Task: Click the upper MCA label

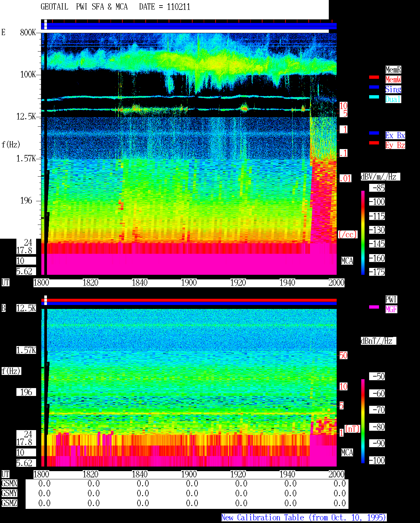Action: click(x=347, y=261)
